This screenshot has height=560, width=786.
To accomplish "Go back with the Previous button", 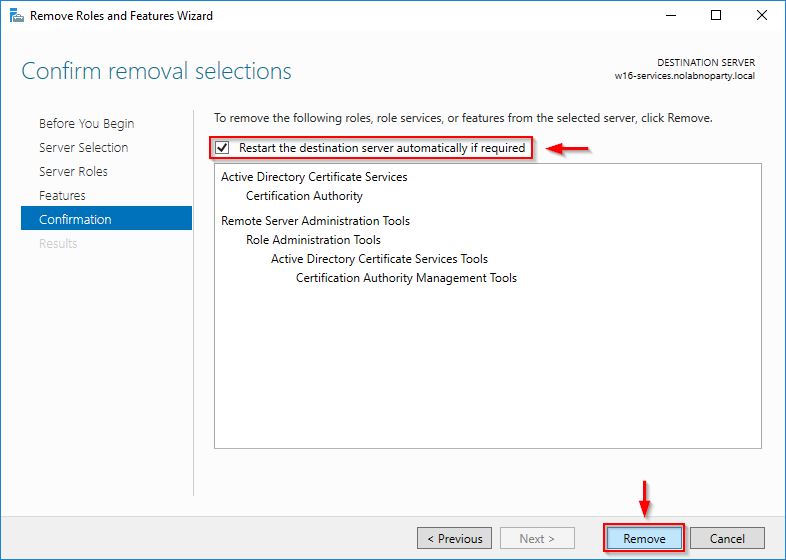I will [x=454, y=538].
